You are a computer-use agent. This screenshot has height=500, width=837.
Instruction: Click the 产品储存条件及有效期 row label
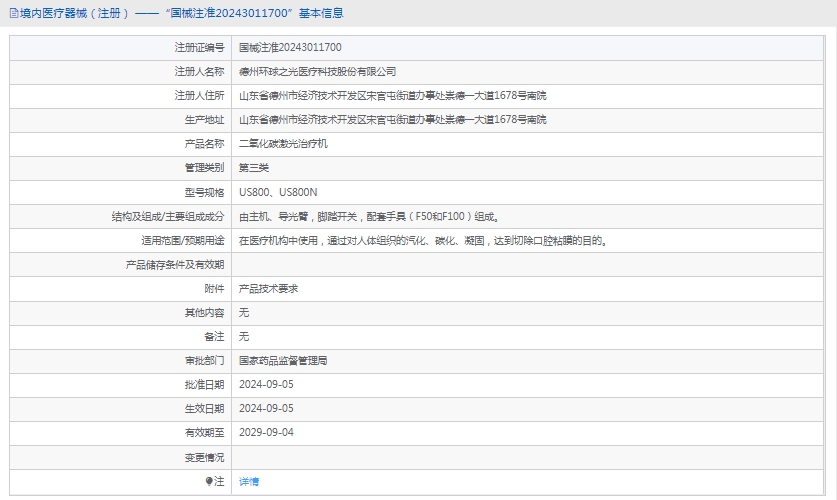[174, 264]
